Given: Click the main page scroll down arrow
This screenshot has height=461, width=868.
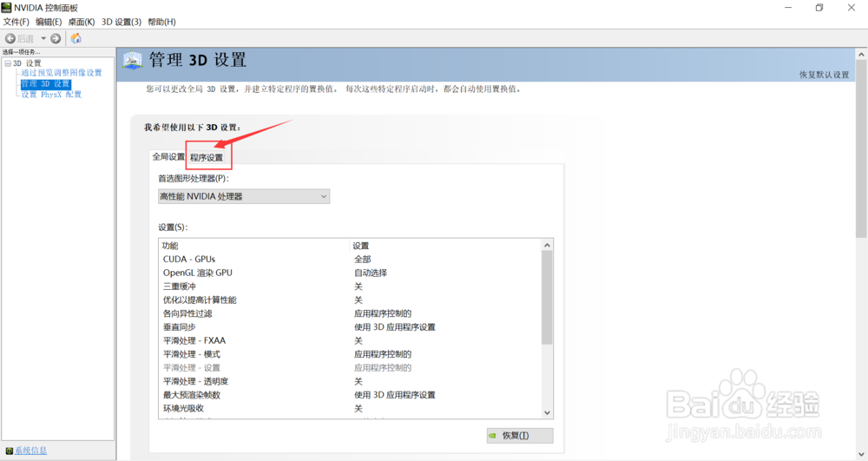Looking at the screenshot, I should pos(861,455).
